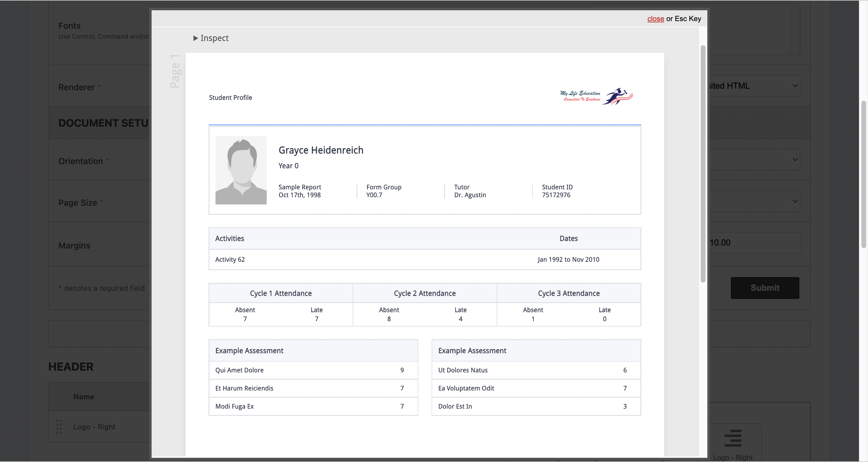The width and height of the screenshot is (868, 462).
Task: Click the close link in the preview modal
Action: coord(656,19)
